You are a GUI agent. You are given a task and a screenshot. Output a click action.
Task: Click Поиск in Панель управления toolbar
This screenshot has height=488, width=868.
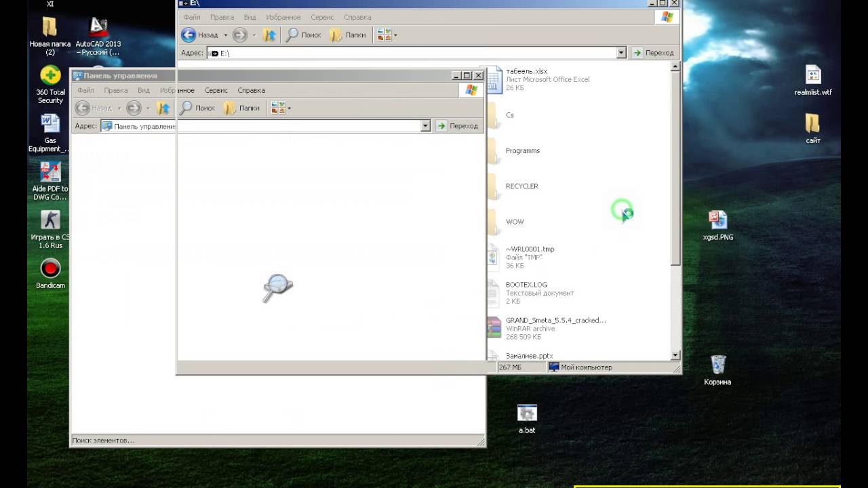tap(197, 108)
